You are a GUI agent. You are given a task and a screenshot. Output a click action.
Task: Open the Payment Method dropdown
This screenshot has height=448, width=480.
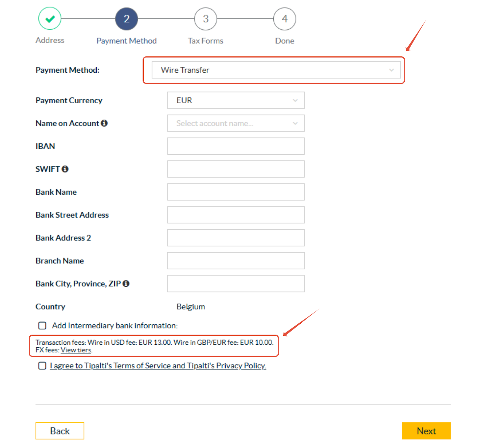click(276, 70)
